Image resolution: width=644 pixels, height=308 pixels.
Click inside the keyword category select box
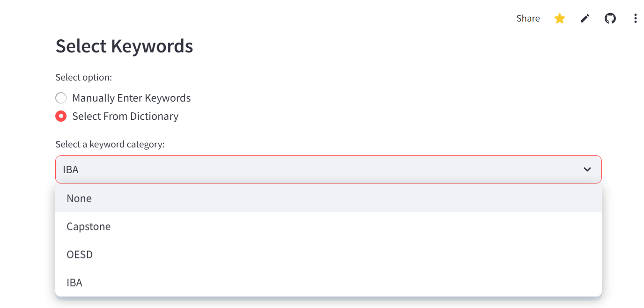click(328, 169)
